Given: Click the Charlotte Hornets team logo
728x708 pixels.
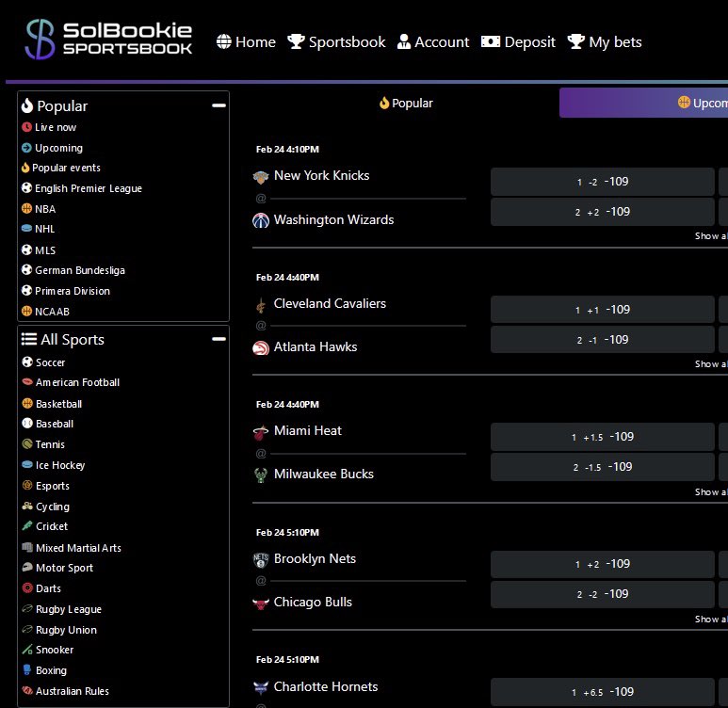Looking at the screenshot, I should [261, 687].
